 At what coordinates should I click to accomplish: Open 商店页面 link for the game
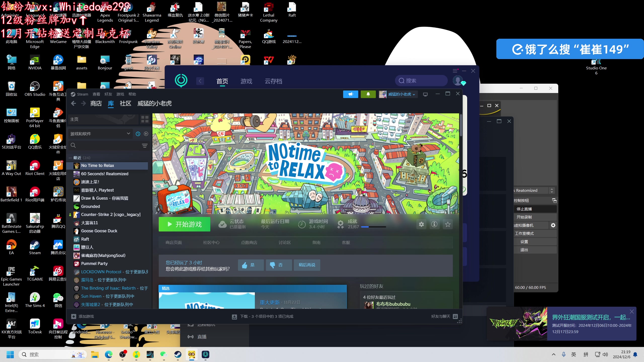coord(174,243)
